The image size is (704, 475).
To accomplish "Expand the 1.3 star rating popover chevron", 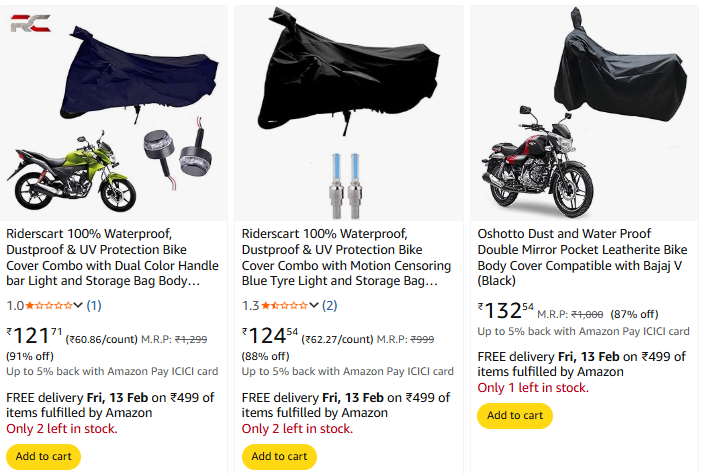I will click(316, 305).
